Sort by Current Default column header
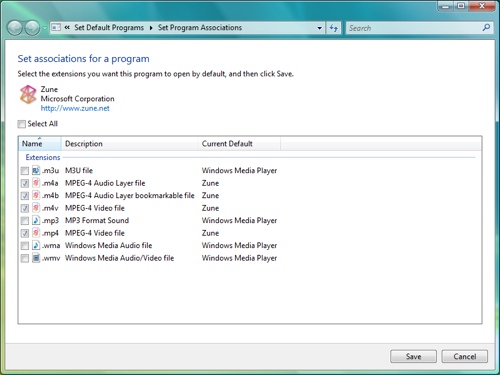This screenshot has width=500, height=375. (239, 144)
